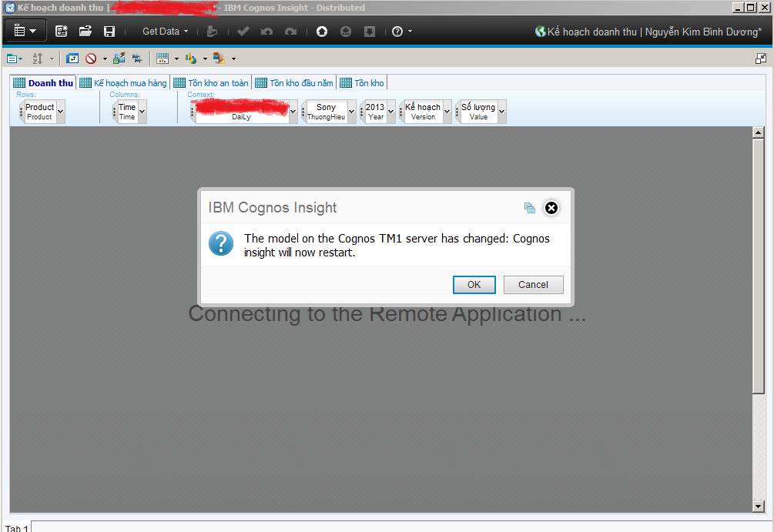The image size is (774, 532).
Task: Expand the chart type arrow
Action: coord(205,59)
